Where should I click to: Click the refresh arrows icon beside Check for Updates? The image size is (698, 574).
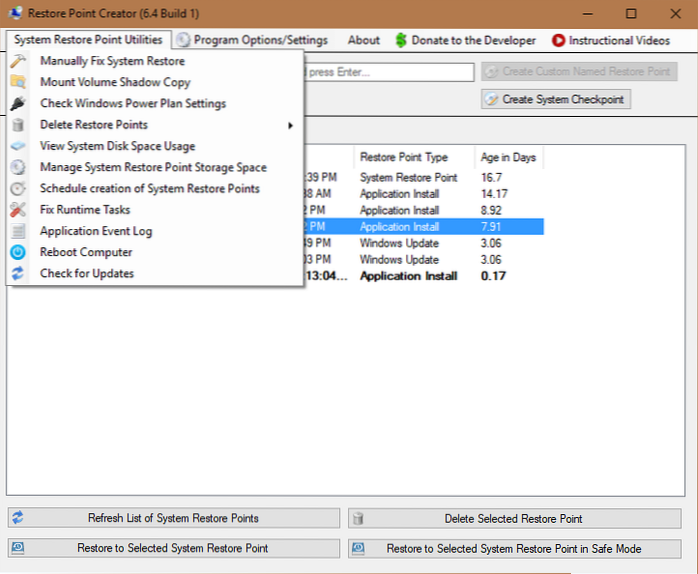pyautogui.click(x=18, y=273)
